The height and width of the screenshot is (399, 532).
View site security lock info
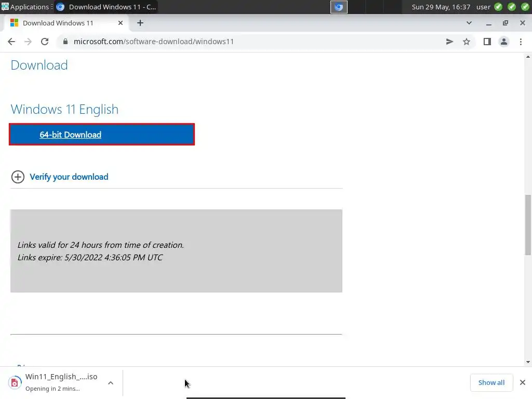tap(65, 42)
